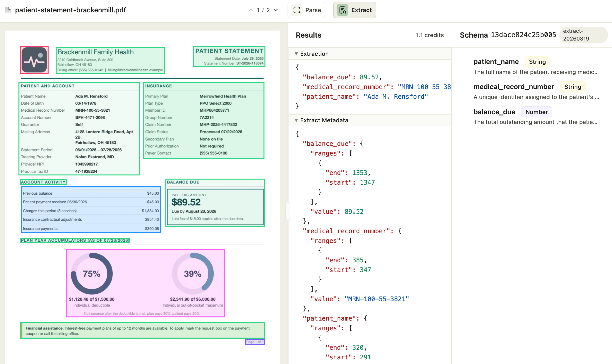Click the 1.1 credits label

(x=430, y=35)
